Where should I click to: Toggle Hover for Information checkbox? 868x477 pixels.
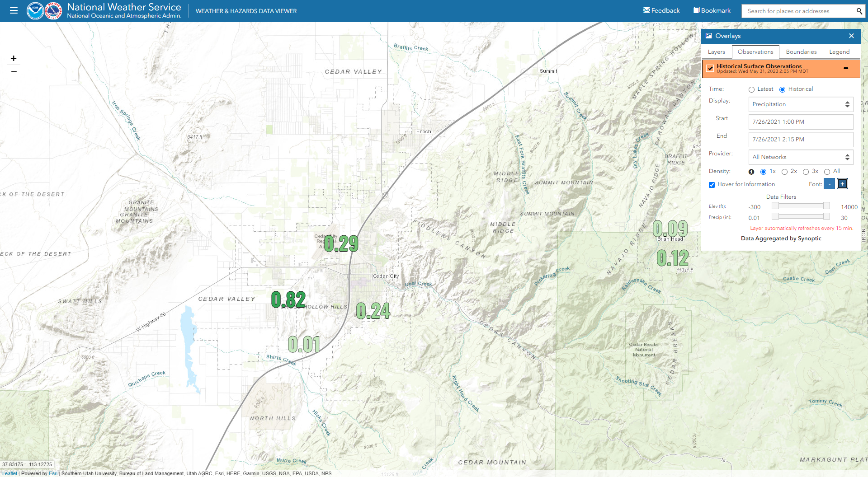(x=712, y=185)
